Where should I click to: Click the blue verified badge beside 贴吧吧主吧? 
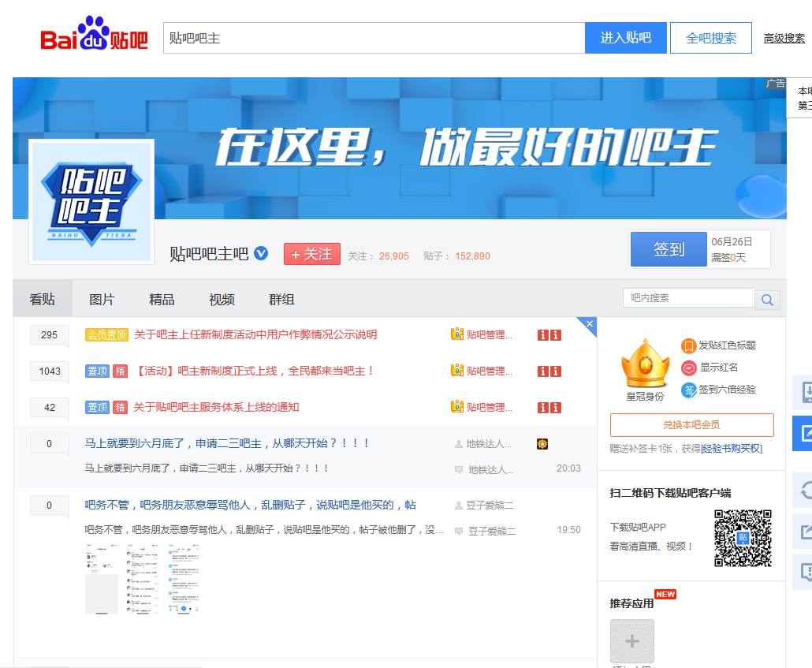pyautogui.click(x=261, y=254)
